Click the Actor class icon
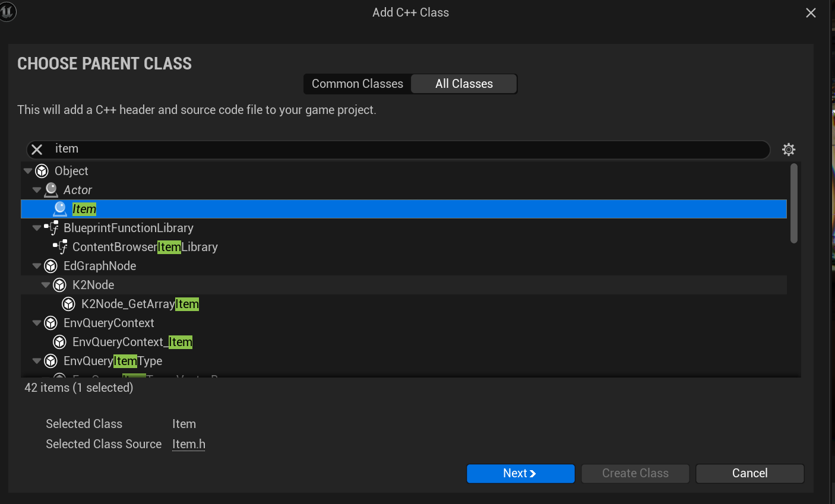 51,190
